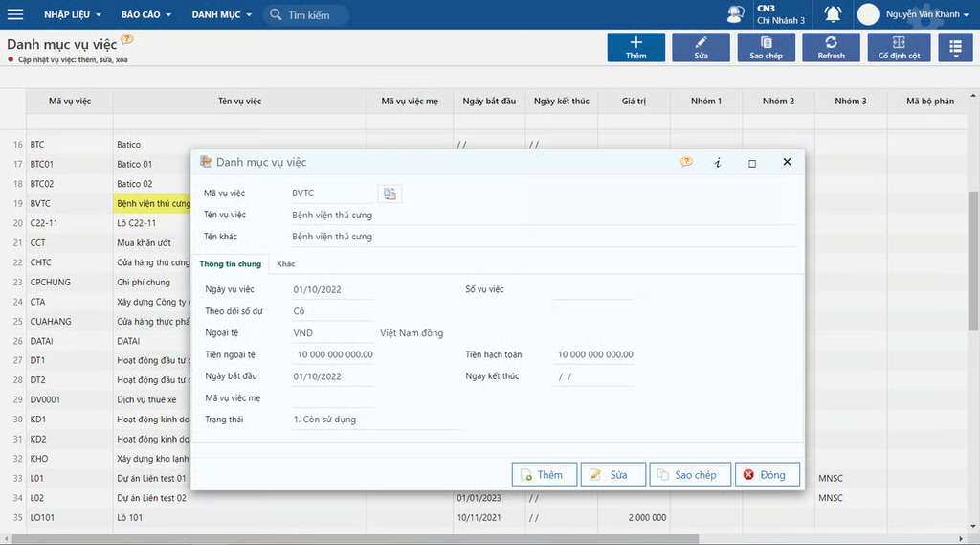Click the Tiền hạch toán amount field

point(593,354)
